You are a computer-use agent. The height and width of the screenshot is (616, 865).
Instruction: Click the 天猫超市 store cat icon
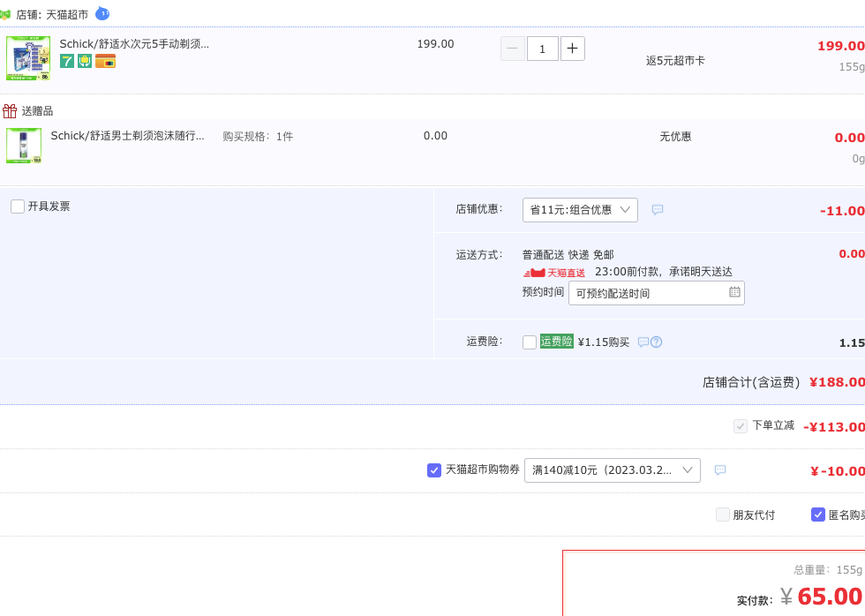pyautogui.click(x=5, y=14)
